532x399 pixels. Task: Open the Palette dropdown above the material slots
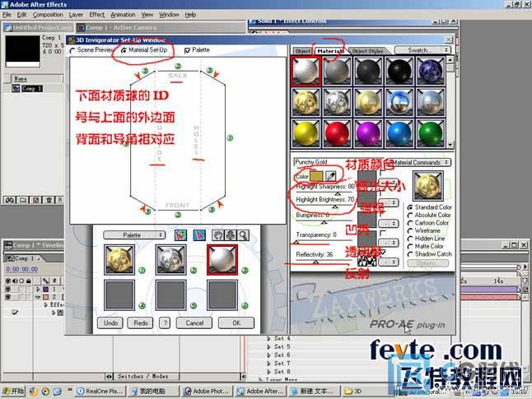134,235
